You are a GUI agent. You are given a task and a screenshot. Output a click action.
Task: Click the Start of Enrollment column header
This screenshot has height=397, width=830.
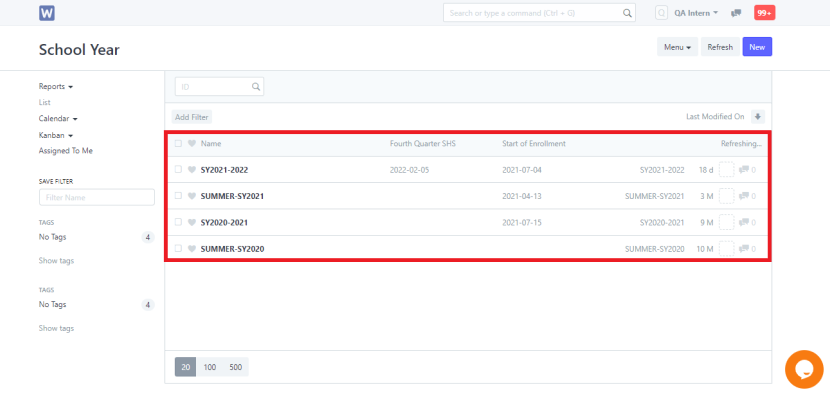[x=534, y=143]
